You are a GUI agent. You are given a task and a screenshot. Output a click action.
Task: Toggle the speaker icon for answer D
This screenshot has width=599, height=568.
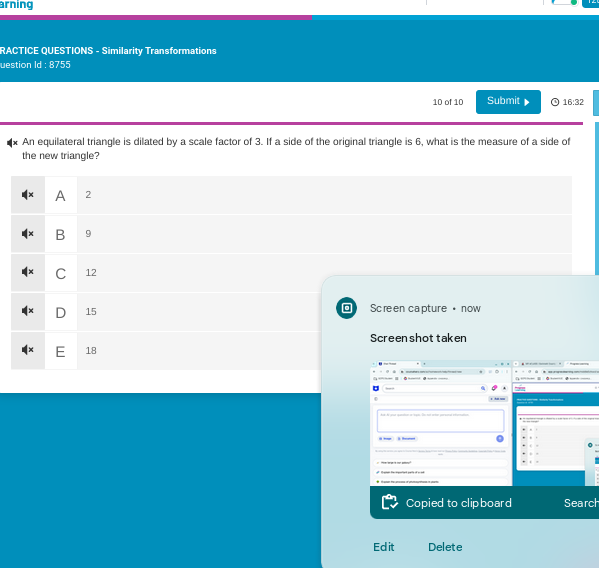pyautogui.click(x=28, y=311)
